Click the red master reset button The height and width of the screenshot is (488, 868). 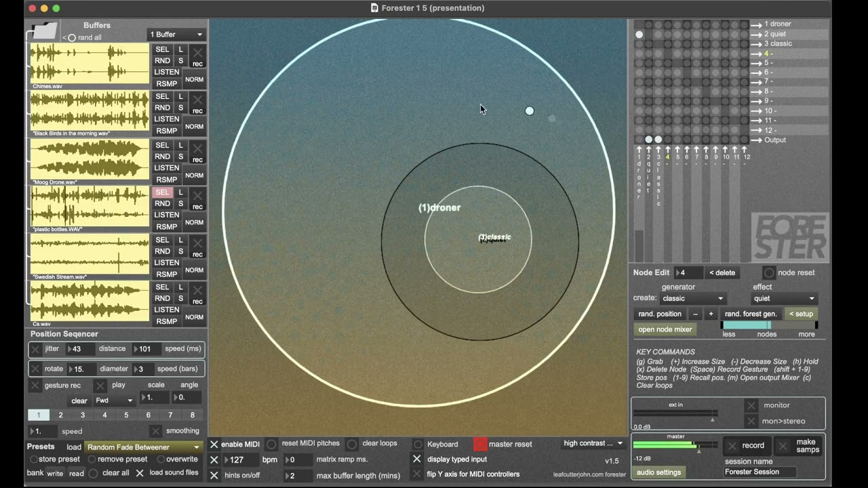480,444
